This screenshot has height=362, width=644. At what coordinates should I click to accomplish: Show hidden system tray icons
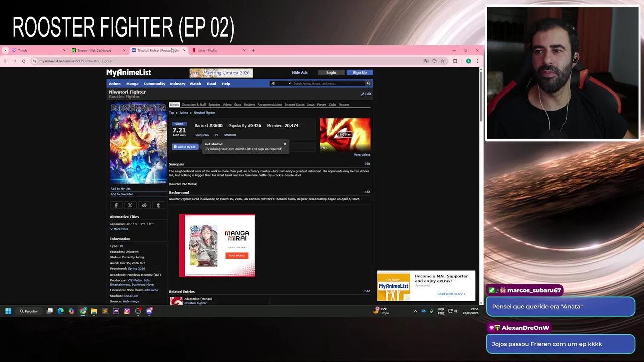coord(415,311)
